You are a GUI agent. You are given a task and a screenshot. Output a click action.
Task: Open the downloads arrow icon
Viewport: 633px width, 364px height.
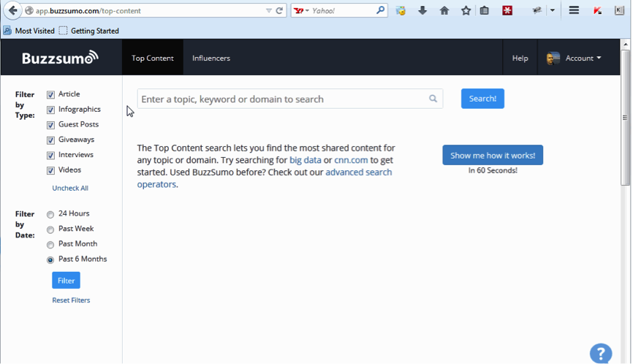coord(422,10)
